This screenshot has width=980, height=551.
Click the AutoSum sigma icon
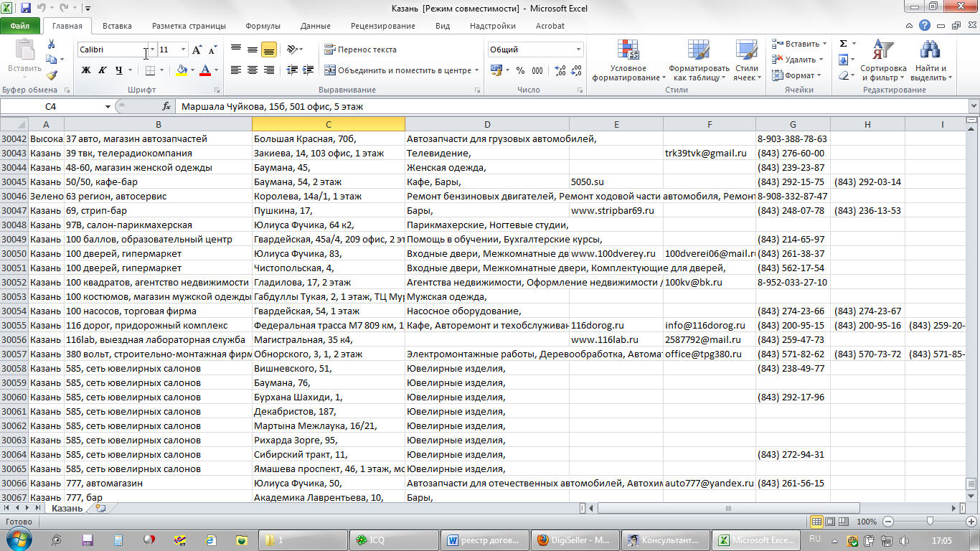pyautogui.click(x=843, y=44)
